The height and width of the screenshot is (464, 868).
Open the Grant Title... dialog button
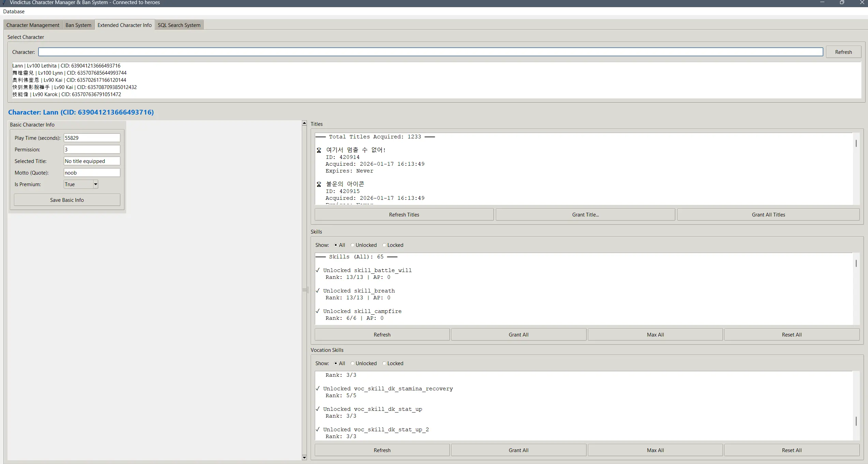585,215
